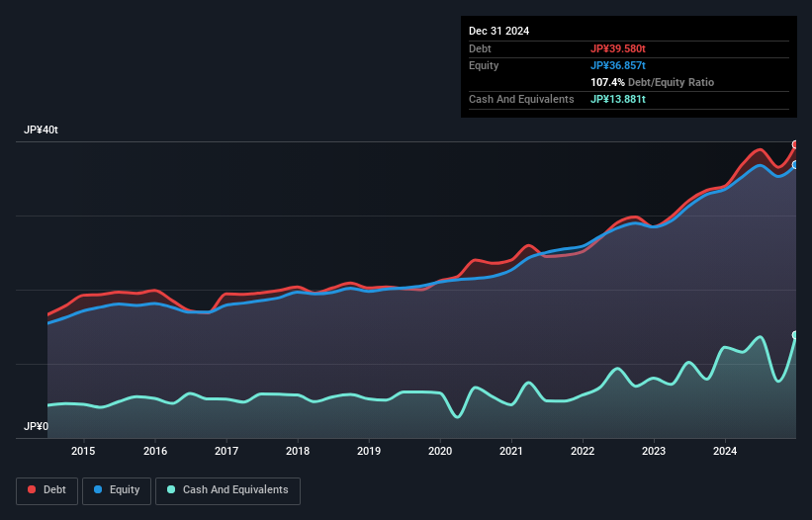Click the 2022 x-axis label
This screenshot has height=520, width=812.
pos(583,451)
